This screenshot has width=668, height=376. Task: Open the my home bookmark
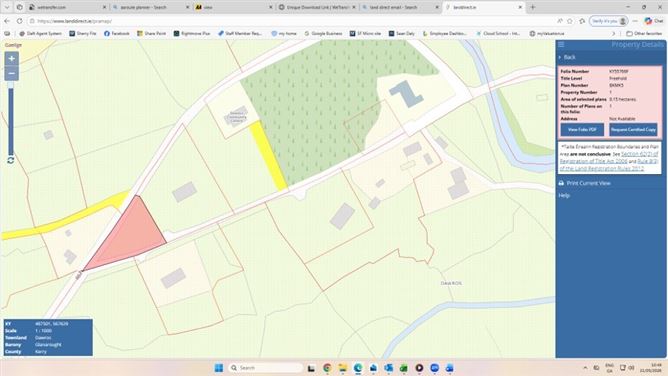click(x=284, y=33)
